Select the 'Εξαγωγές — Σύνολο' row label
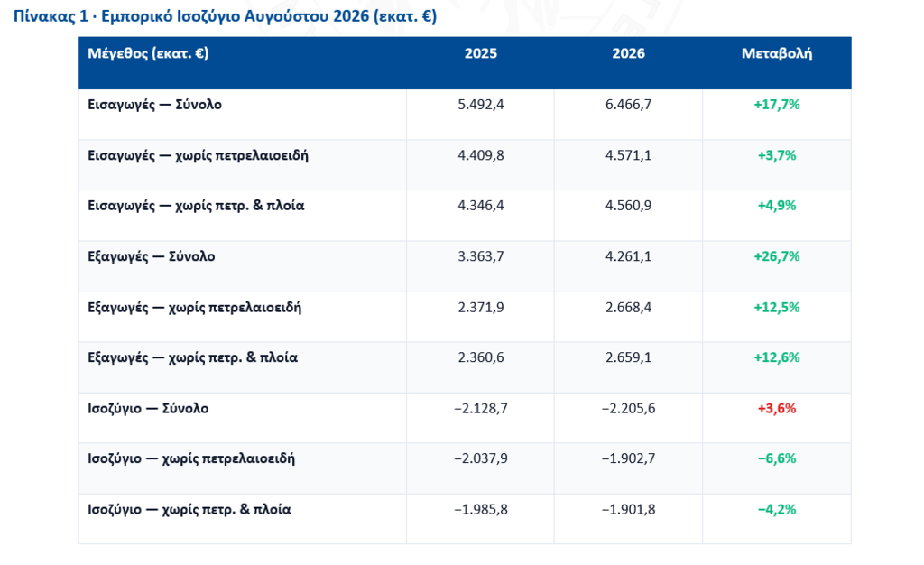This screenshot has width=924, height=565. click(x=152, y=257)
